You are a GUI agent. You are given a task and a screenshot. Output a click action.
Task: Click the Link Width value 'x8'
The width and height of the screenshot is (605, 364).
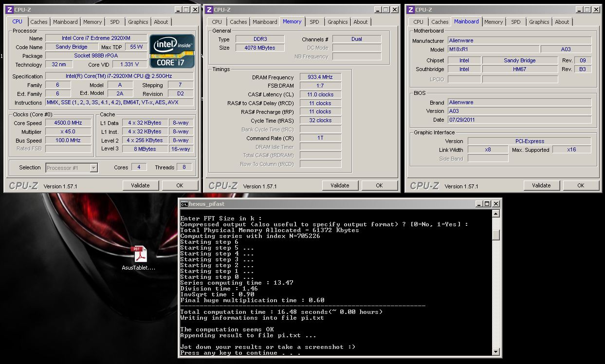pyautogui.click(x=488, y=150)
